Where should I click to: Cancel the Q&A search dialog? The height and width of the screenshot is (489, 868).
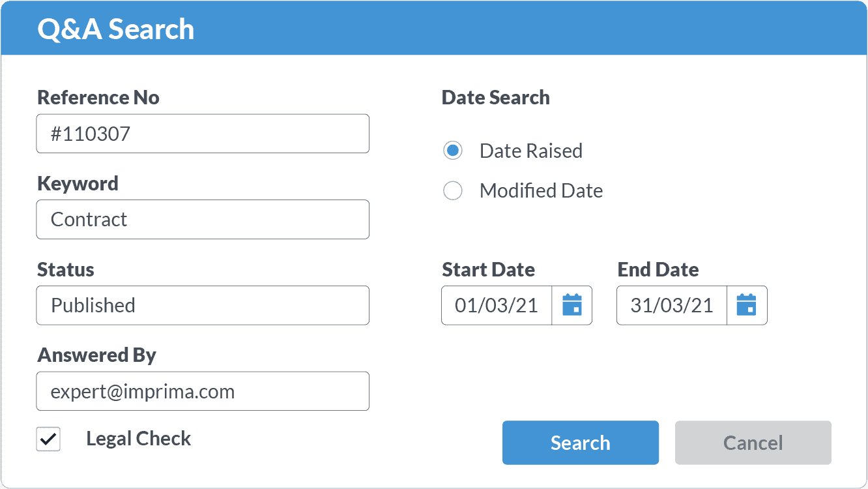click(753, 443)
